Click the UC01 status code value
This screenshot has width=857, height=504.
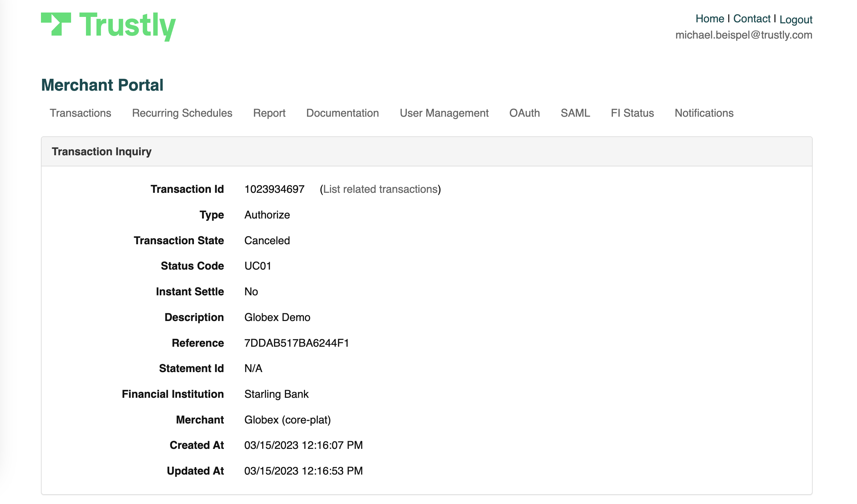pyautogui.click(x=258, y=266)
